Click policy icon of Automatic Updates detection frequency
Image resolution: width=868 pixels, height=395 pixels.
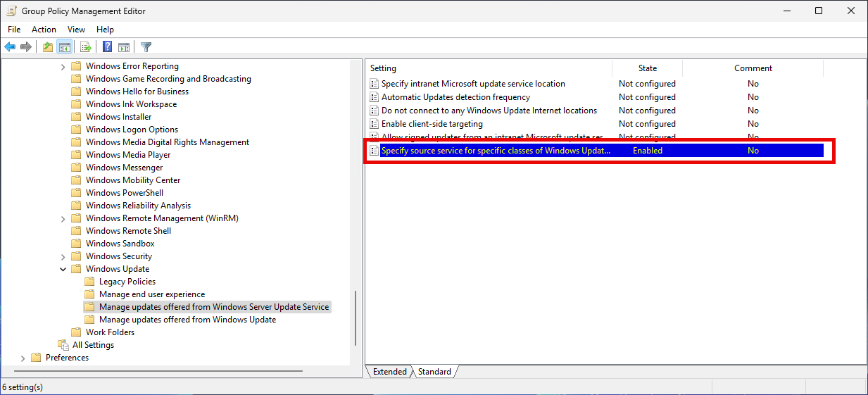(375, 97)
